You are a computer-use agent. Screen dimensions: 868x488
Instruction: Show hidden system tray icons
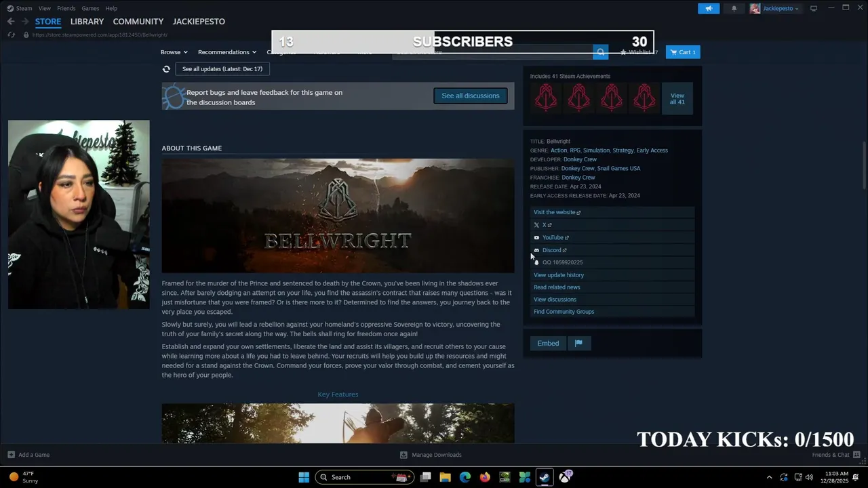[x=769, y=477]
